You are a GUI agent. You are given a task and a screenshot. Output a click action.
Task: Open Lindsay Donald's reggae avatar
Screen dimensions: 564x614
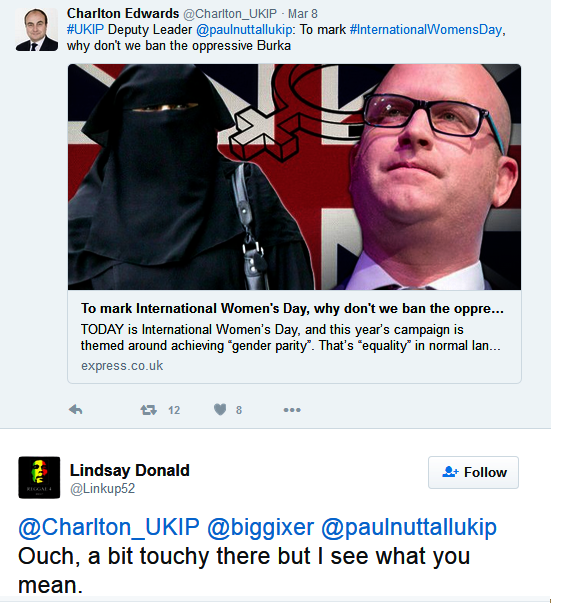point(39,477)
